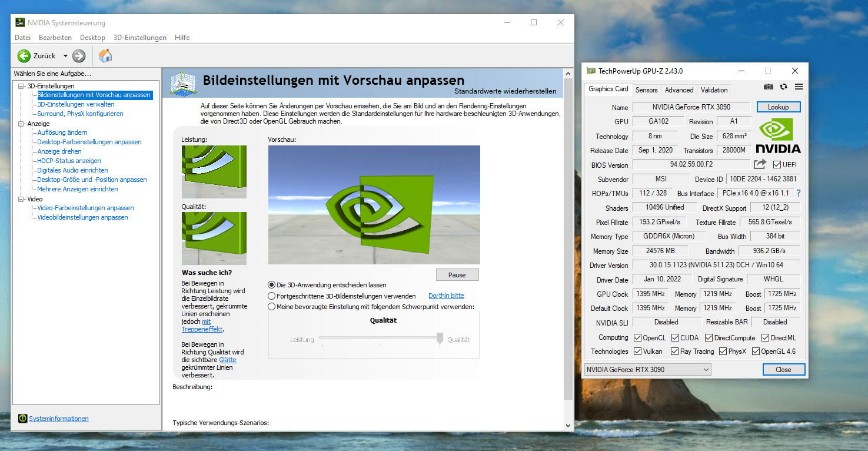Switch to the Sensors tab

[x=646, y=90]
